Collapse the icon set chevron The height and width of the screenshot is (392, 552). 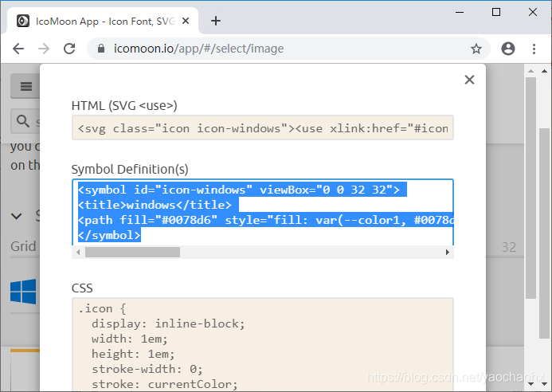[x=17, y=216]
